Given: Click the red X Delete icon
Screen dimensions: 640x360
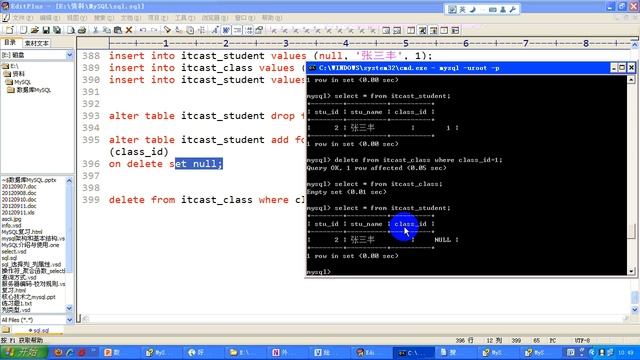Looking at the screenshot, I should pos(129,30).
